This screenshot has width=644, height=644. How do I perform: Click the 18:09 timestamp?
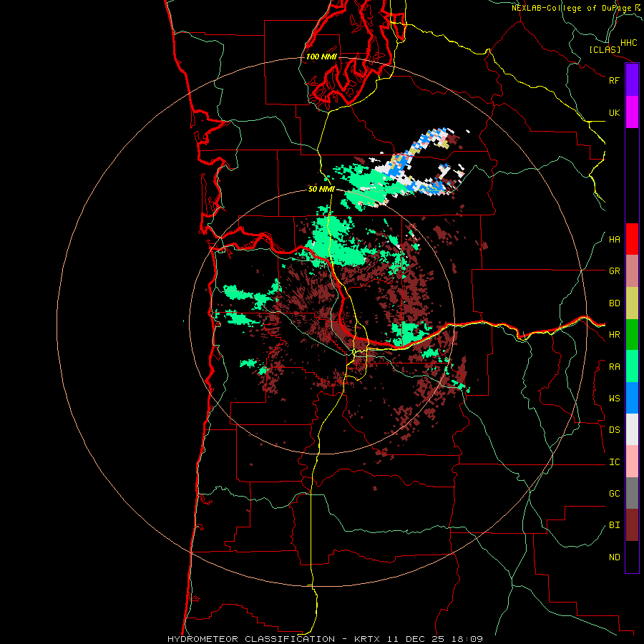(x=467, y=639)
